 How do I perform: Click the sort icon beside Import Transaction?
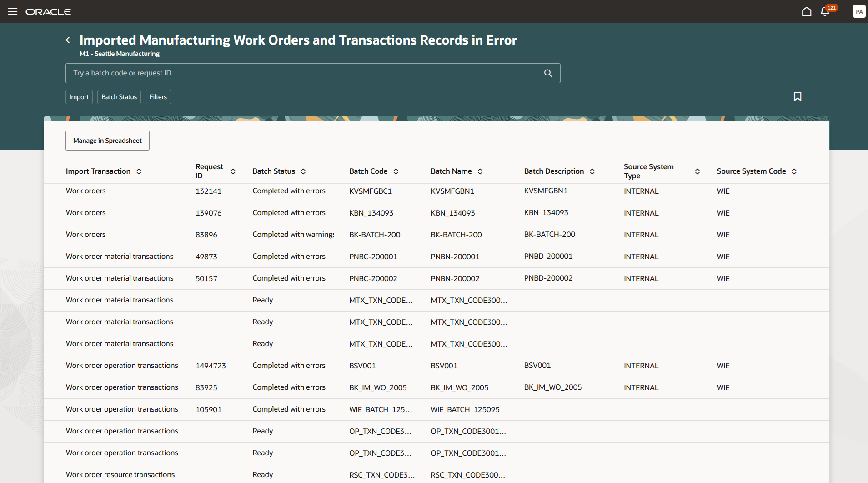pyautogui.click(x=139, y=171)
